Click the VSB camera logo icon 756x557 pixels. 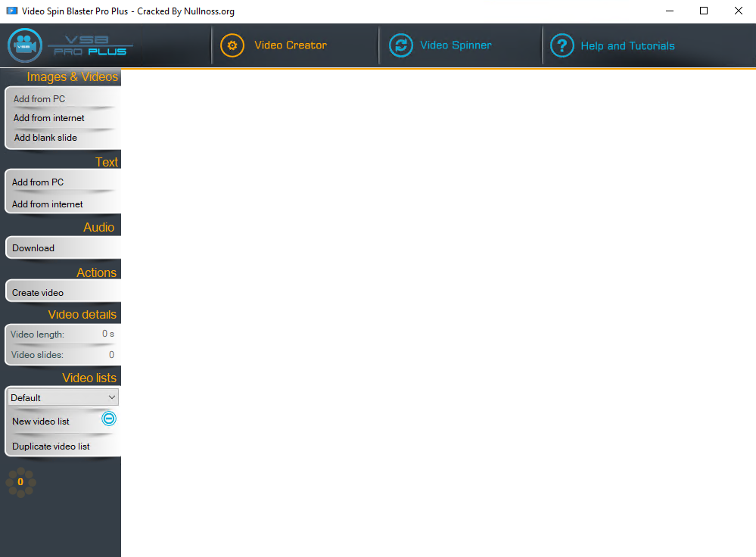click(x=25, y=45)
